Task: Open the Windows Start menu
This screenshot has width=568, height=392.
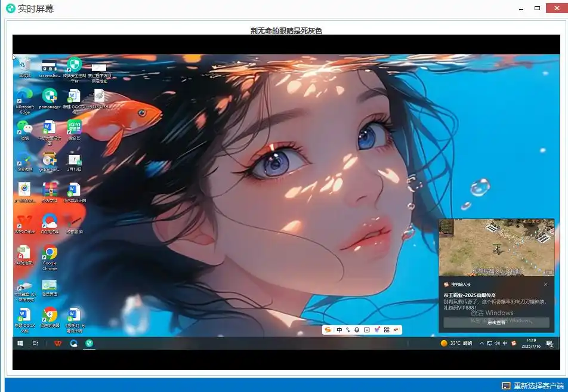Action: [20, 343]
